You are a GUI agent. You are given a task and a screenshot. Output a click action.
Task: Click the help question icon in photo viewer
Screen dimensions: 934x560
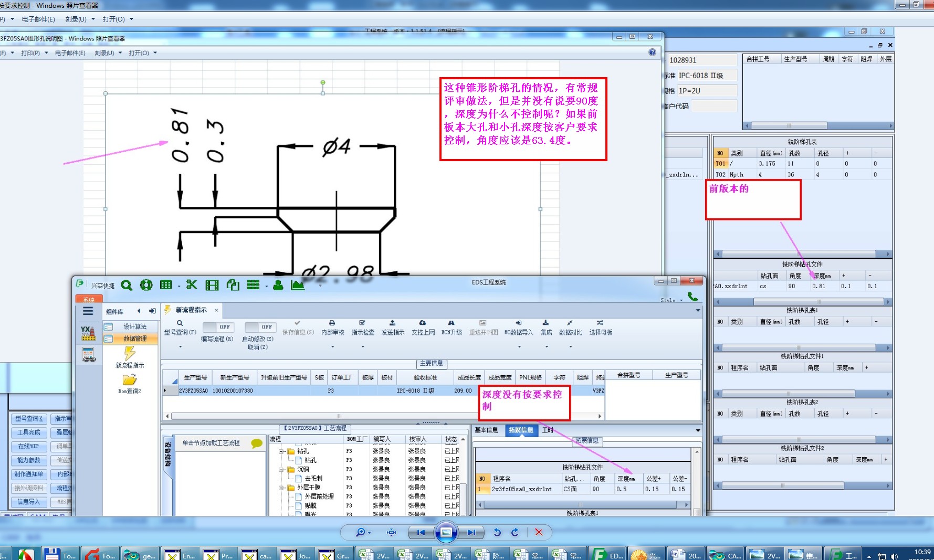652,52
